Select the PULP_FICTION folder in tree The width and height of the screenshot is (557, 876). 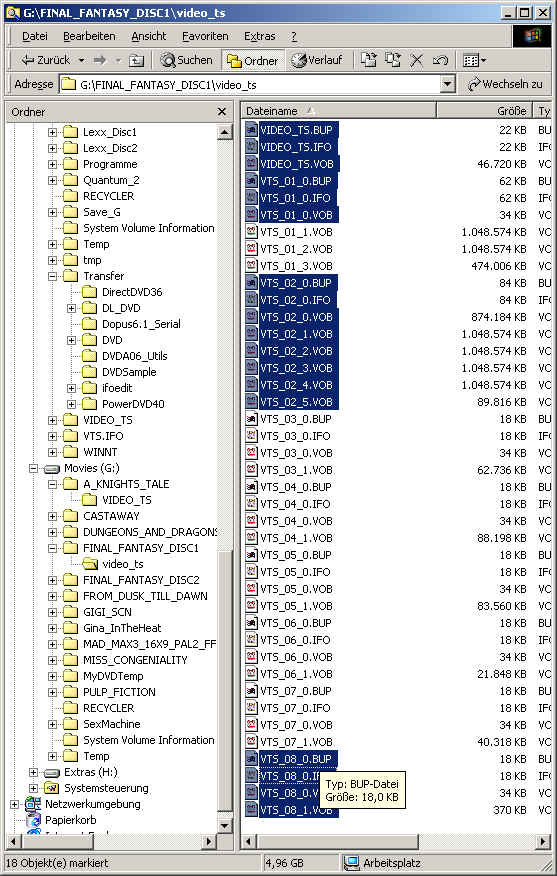point(119,692)
